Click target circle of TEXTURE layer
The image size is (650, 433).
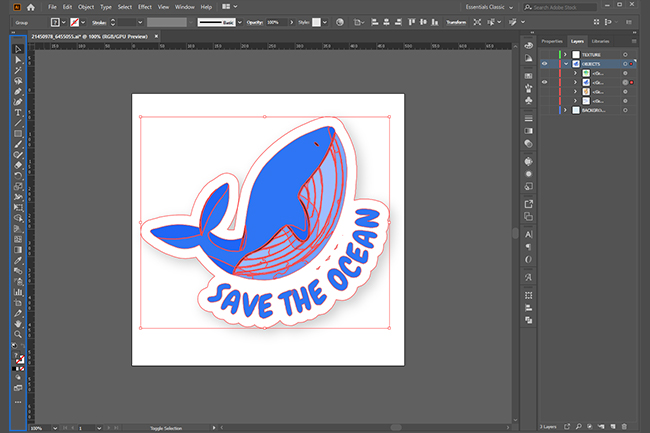pos(625,55)
